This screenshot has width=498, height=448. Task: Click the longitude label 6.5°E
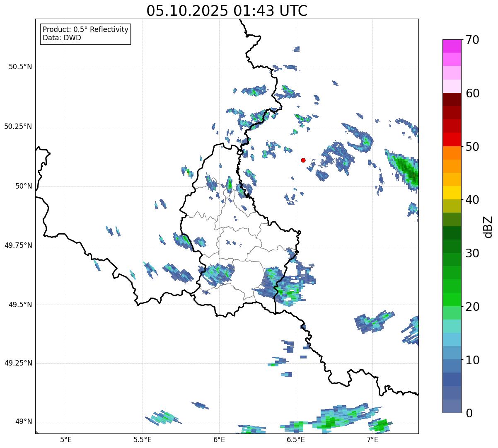pos(296,439)
